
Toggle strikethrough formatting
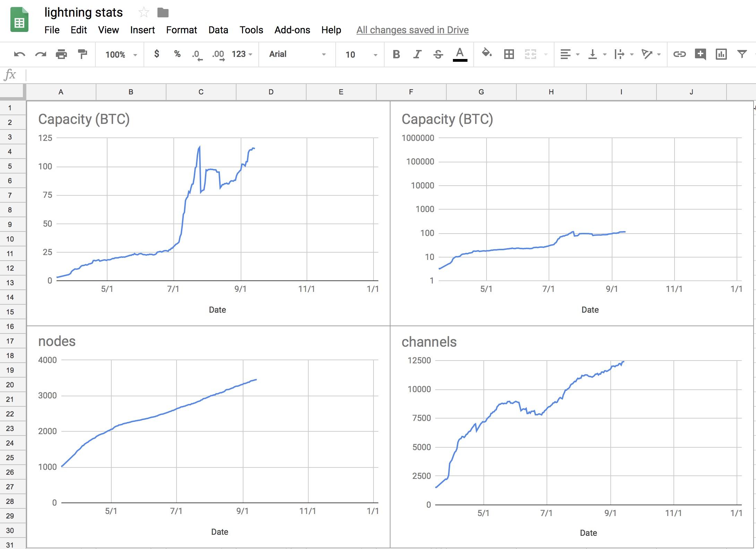click(x=438, y=54)
